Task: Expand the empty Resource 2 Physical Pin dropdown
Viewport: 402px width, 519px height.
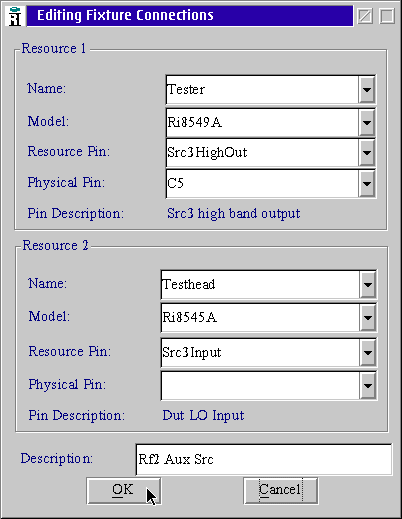Action: click(x=368, y=386)
